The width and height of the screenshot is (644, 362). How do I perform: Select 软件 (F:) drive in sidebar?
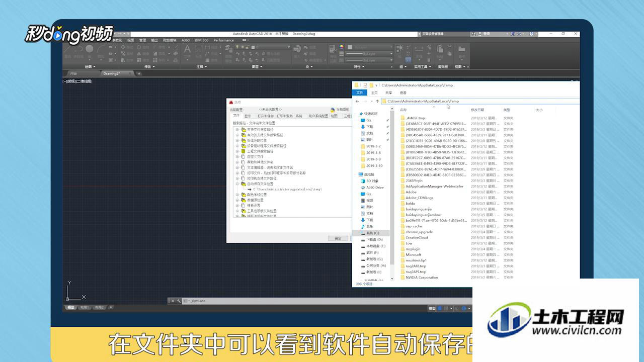370,253
